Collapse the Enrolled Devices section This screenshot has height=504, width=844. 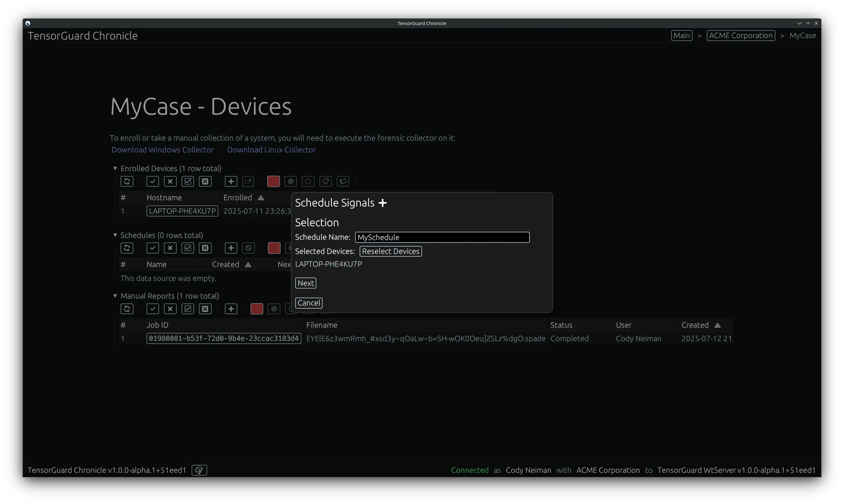pyautogui.click(x=115, y=168)
